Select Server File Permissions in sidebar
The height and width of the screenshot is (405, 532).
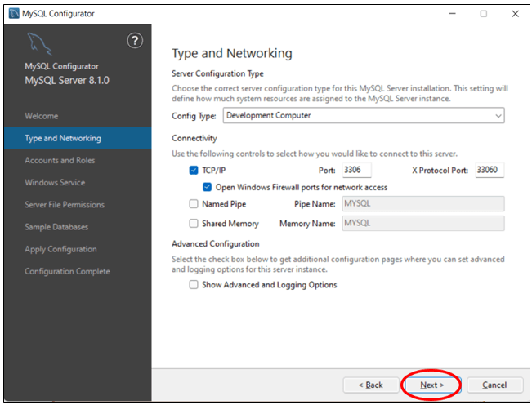pyautogui.click(x=65, y=204)
